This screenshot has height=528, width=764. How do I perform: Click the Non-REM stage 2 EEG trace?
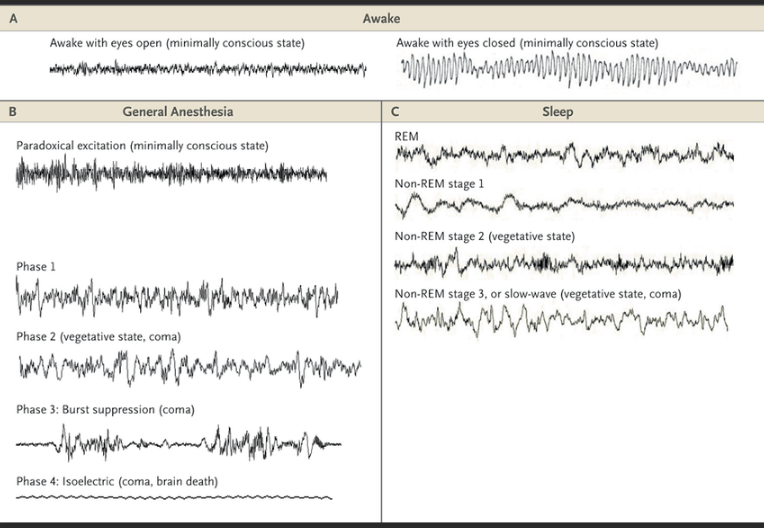[x=564, y=264]
